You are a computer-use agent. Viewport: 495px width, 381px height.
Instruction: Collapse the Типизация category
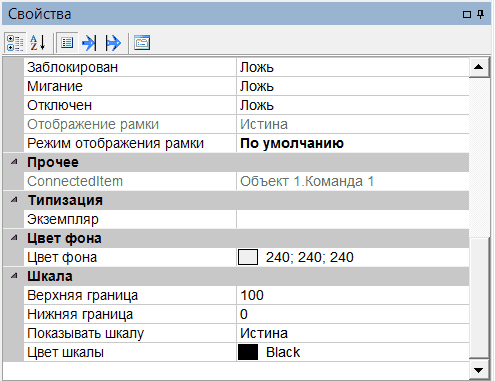click(14, 200)
